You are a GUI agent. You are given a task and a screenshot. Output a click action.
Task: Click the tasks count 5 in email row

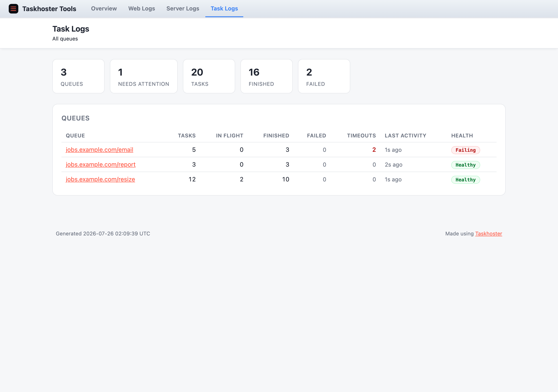(x=194, y=150)
